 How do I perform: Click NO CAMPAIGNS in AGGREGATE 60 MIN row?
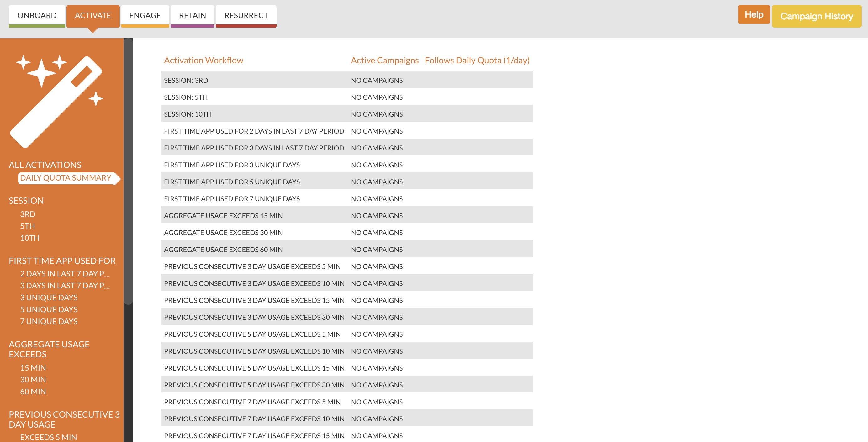(x=376, y=249)
